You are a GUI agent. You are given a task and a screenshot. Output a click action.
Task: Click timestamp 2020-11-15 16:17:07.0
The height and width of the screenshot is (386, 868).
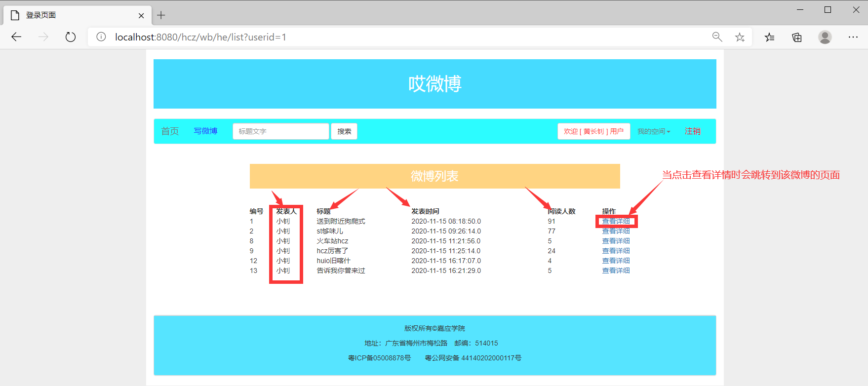click(446, 261)
